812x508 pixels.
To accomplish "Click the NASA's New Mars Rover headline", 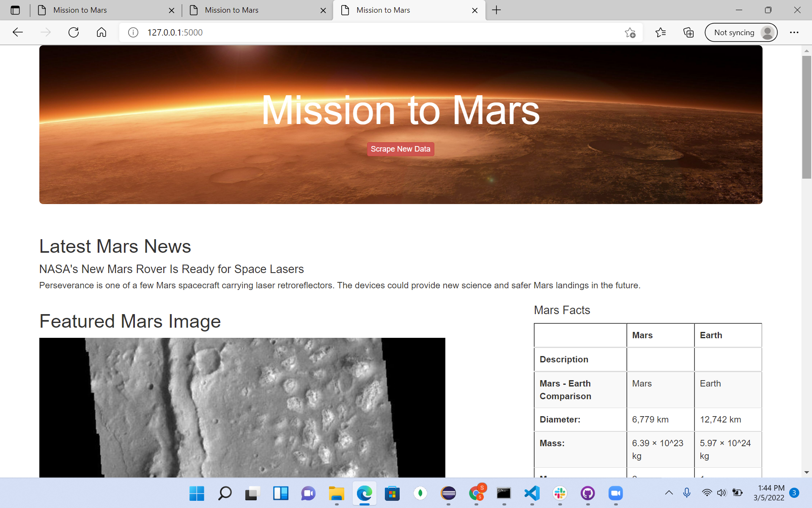I will click(x=171, y=269).
